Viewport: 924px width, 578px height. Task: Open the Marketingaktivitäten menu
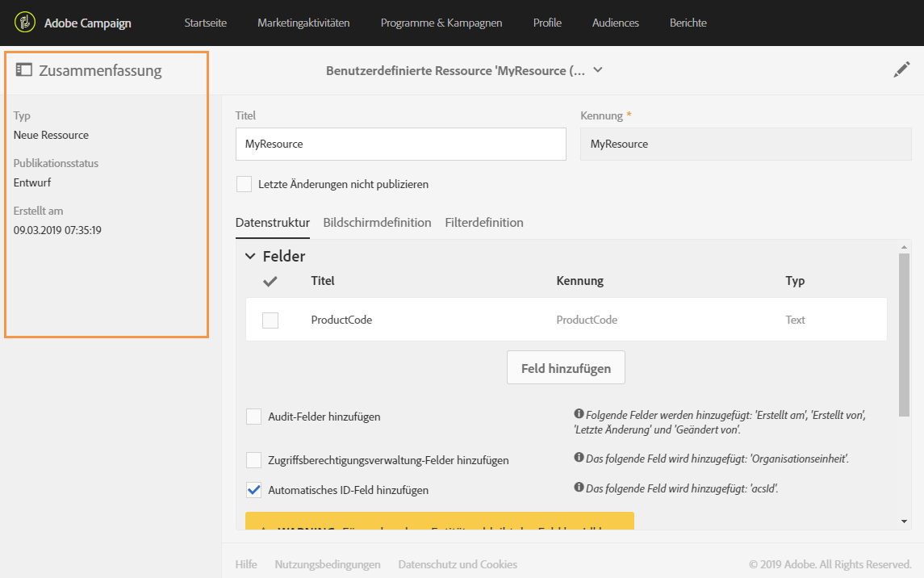point(303,23)
